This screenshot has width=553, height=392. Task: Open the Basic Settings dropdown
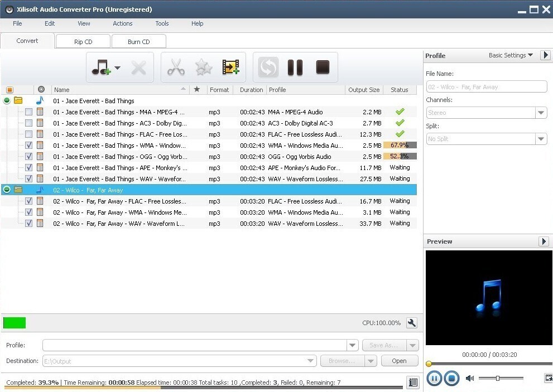click(x=511, y=55)
